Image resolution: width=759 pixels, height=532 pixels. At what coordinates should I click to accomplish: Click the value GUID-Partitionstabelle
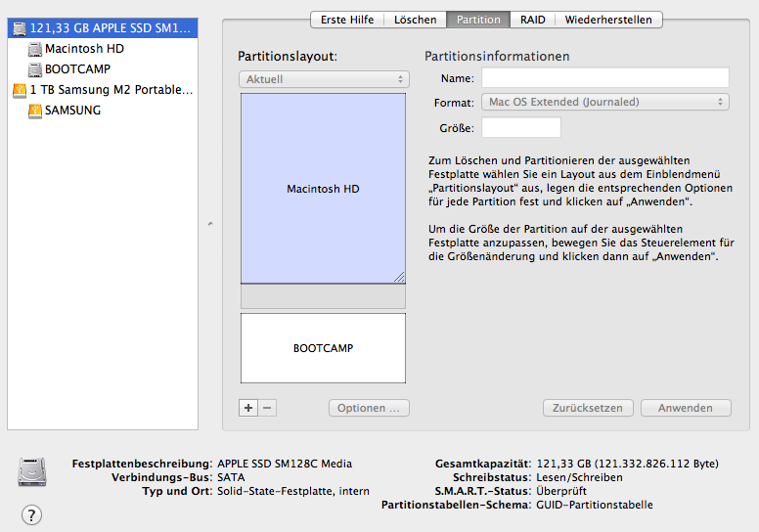595,505
